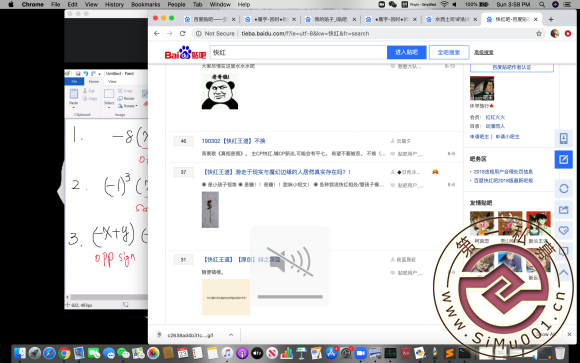Switch to Paint's View ribbon tab
The image size is (580, 363).
pos(112,81)
